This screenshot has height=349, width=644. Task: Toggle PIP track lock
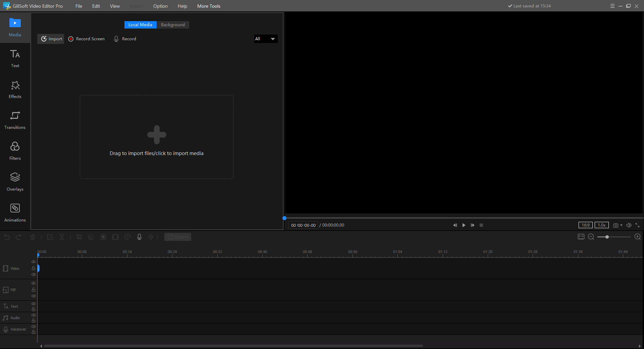pos(34,290)
